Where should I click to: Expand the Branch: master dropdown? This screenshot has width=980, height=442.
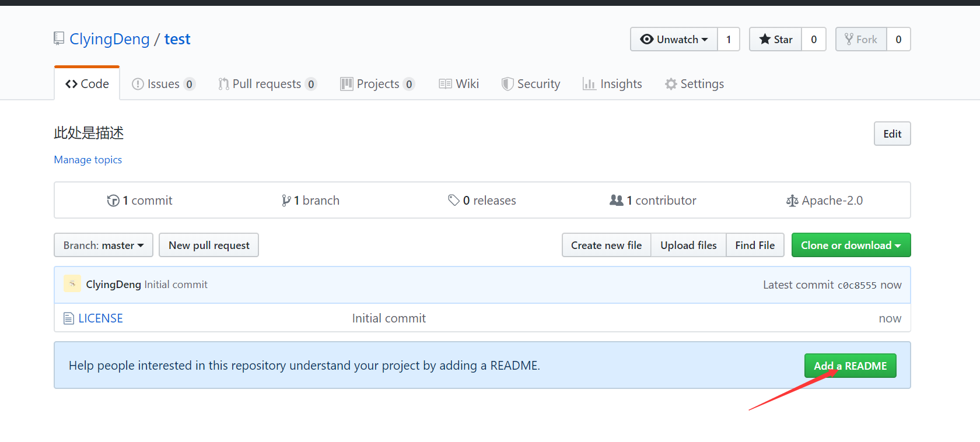[x=104, y=245]
